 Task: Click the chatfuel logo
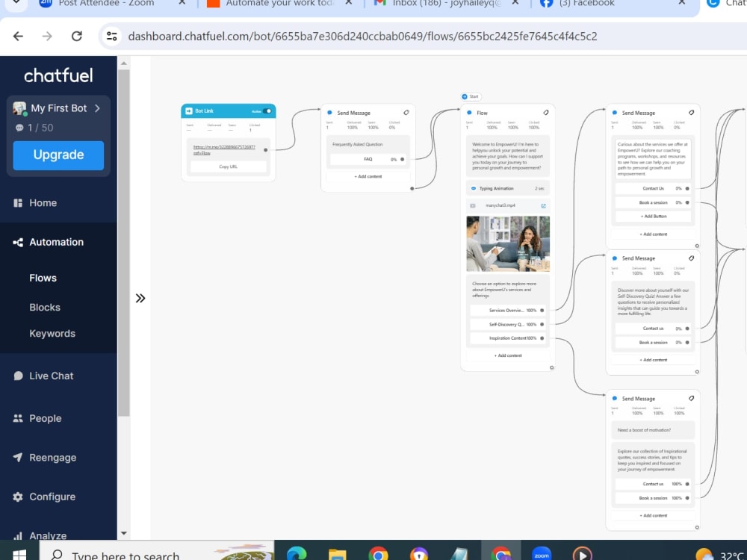(x=58, y=75)
